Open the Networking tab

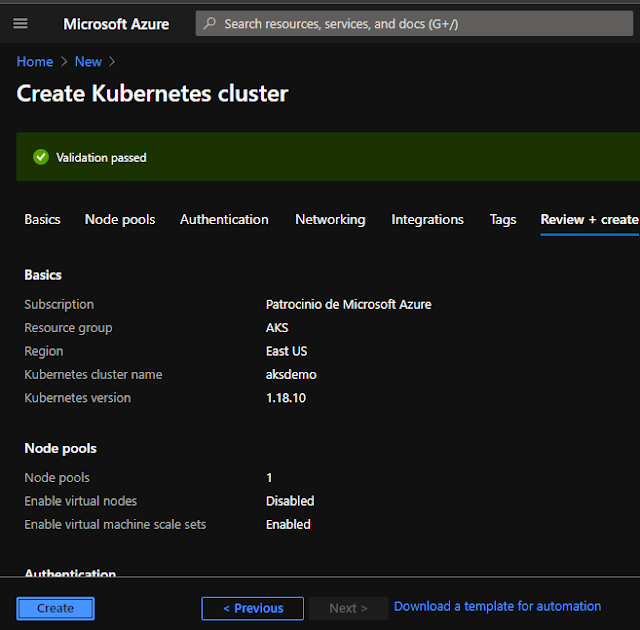(x=330, y=220)
